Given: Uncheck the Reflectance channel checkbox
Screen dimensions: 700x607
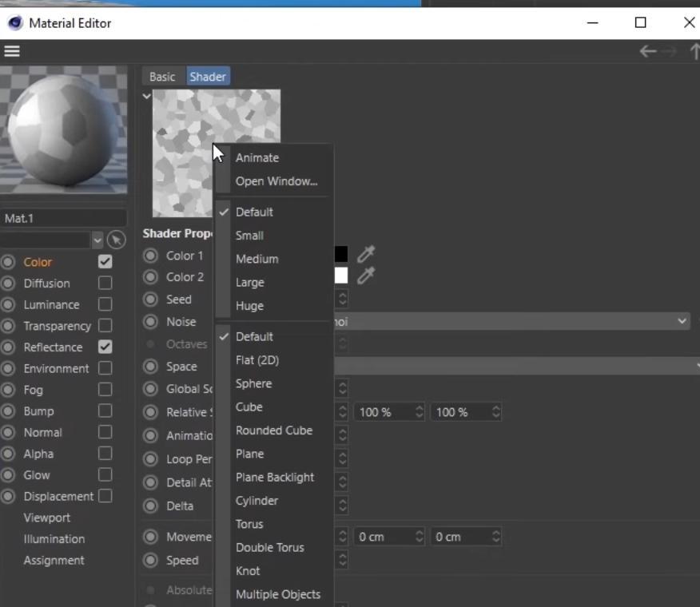Looking at the screenshot, I should click(105, 347).
